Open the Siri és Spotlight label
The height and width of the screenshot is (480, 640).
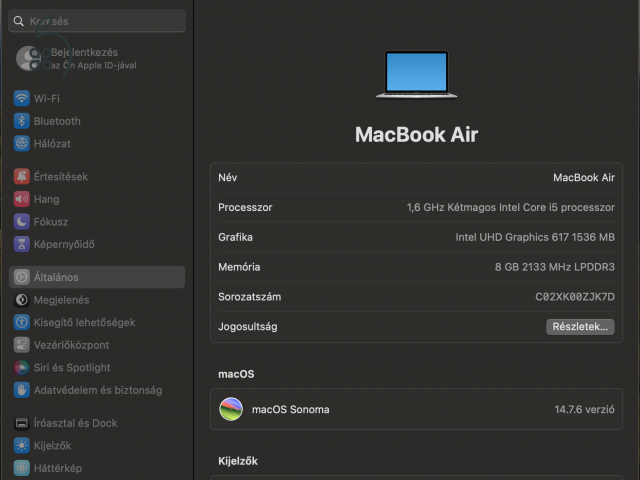tap(72, 368)
